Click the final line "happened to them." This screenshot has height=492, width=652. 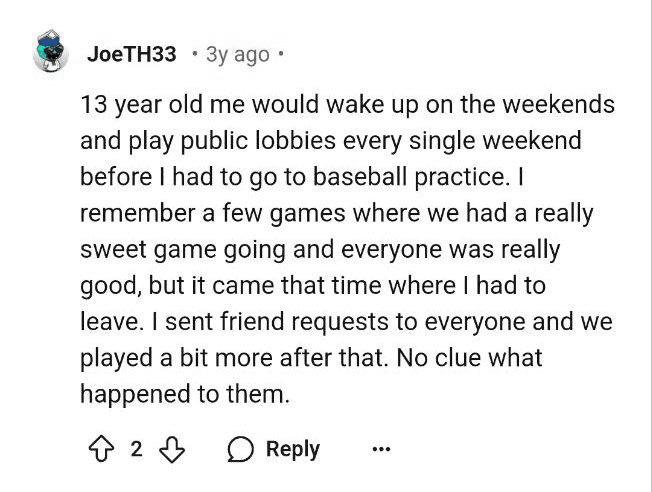[185, 394]
